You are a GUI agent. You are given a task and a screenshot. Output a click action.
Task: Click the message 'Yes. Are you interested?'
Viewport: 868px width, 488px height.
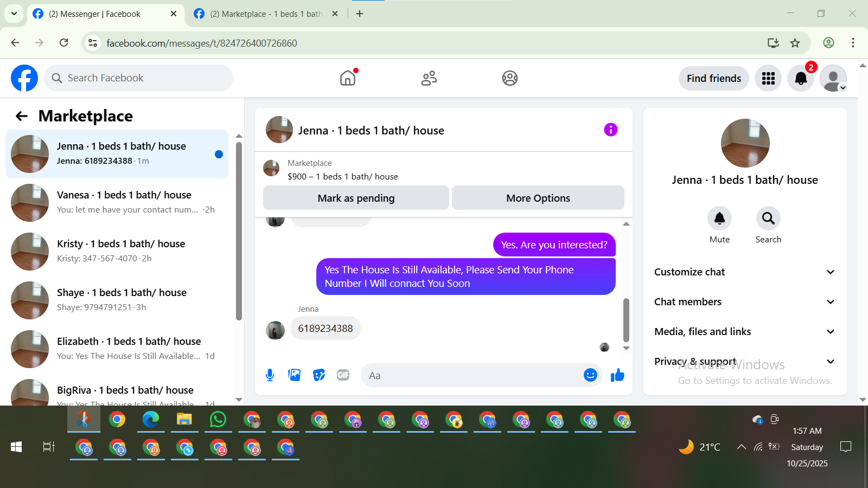point(554,245)
